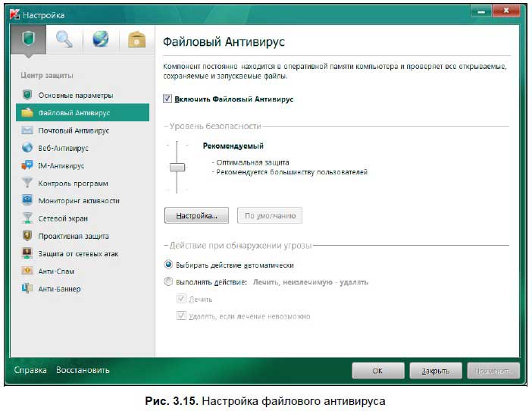Open the advanced settings box tab

point(136,39)
